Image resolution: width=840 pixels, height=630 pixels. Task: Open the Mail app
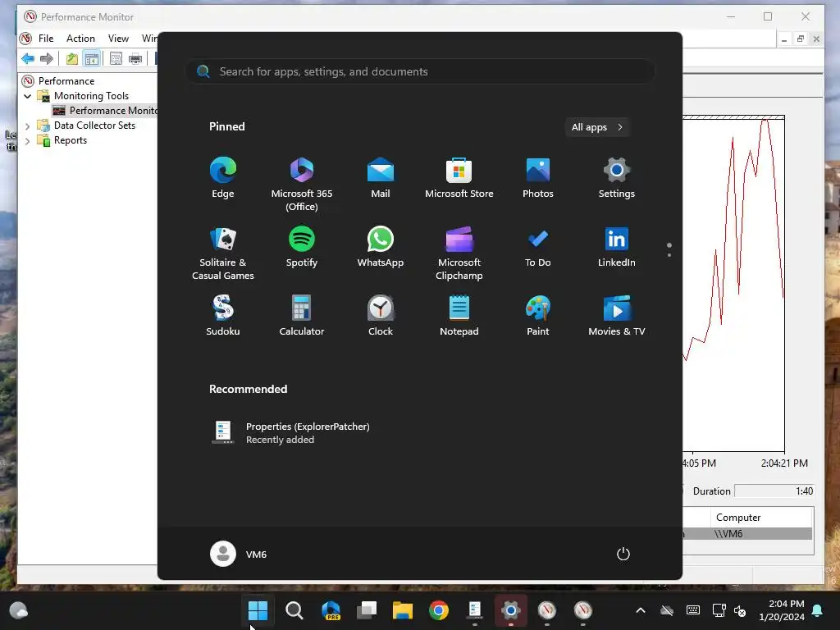pos(381,178)
